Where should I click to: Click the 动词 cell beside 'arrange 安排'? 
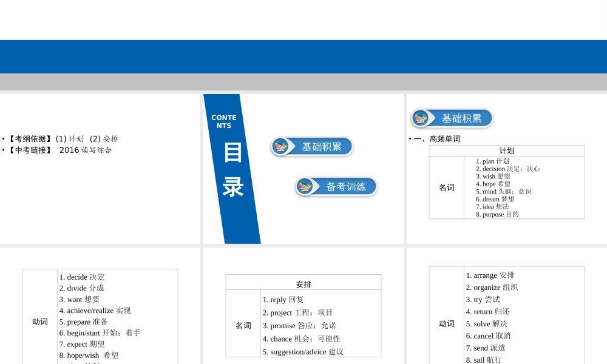pyautogui.click(x=447, y=324)
